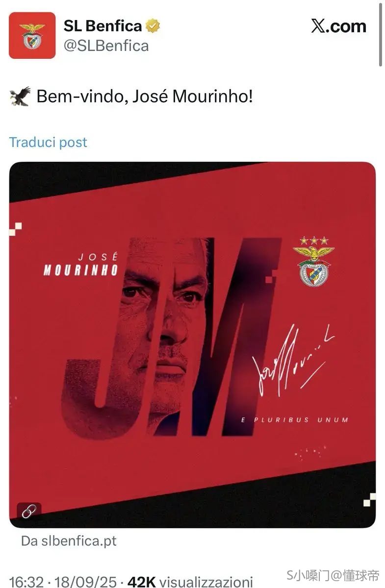385x588 pixels.
Task: Open the José Mourinho welcome image card
Action: click(192, 345)
